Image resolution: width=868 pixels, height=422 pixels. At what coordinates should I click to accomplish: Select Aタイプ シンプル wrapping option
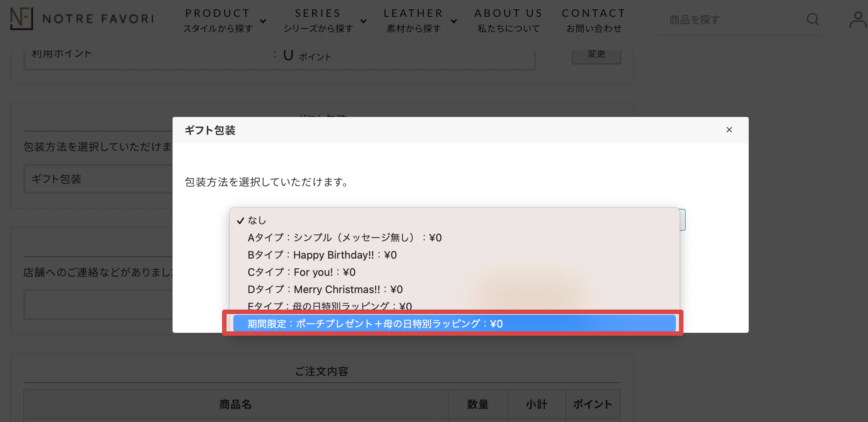(344, 238)
